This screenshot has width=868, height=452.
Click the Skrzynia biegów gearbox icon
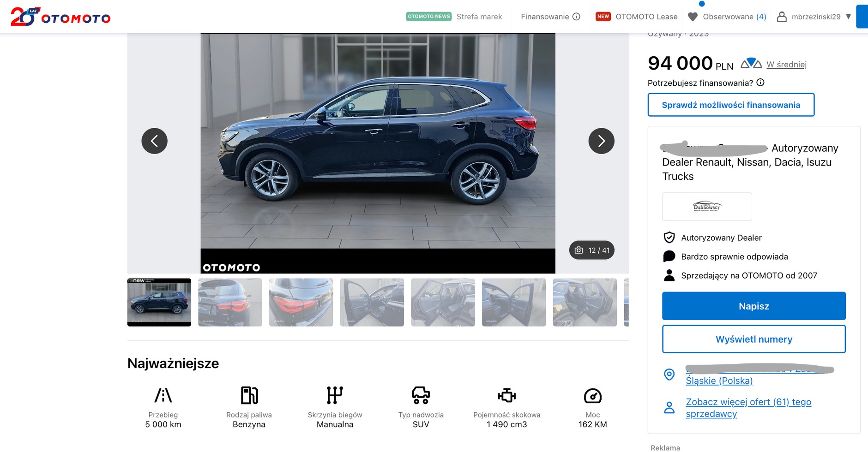tap(335, 395)
